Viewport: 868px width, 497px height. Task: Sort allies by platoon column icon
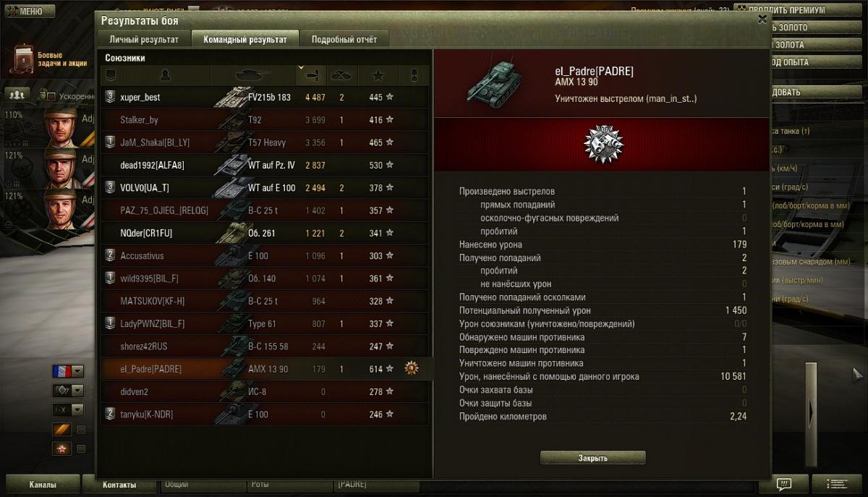111,75
